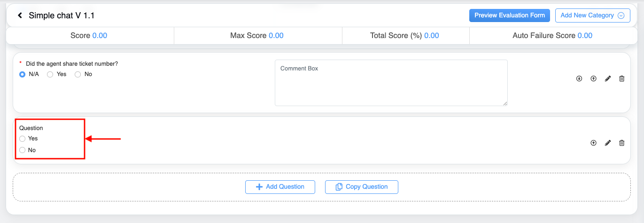The height and width of the screenshot is (223, 644).
Task: Delete the ticket number question
Action: click(622, 79)
